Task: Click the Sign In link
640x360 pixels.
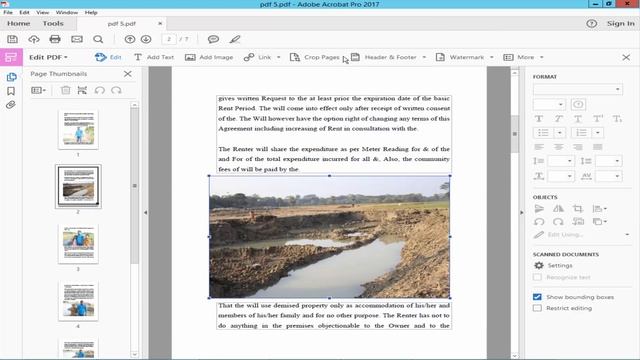Action: point(620,24)
